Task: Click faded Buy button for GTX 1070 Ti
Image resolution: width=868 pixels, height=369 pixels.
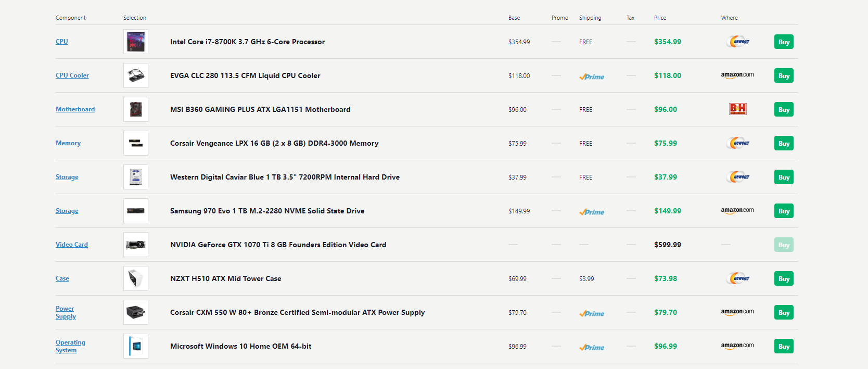Action: 784,245
